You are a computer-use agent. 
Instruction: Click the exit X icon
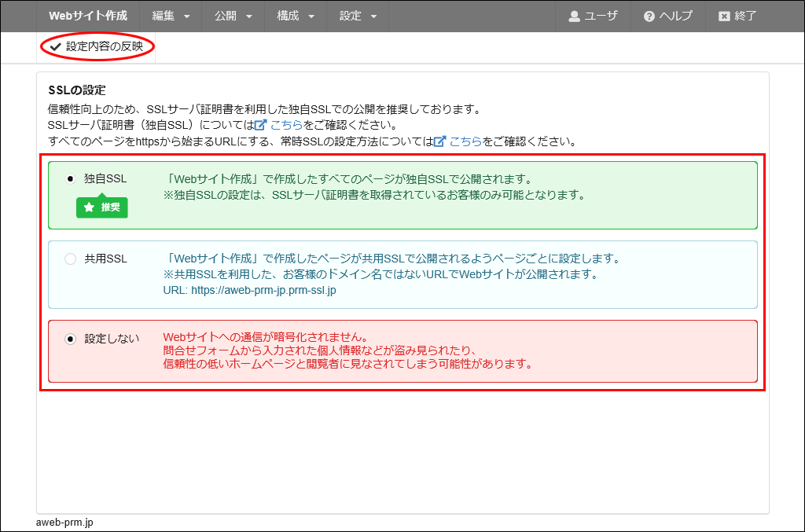tap(723, 17)
